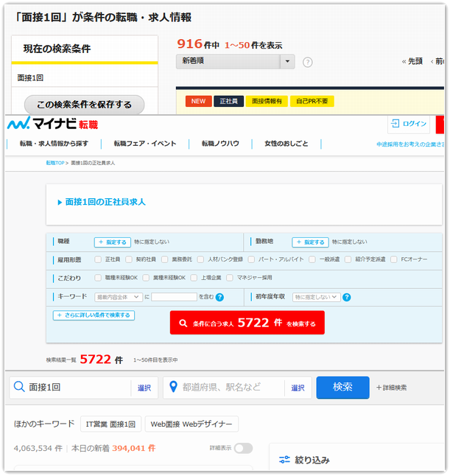Click the map pin icon in location field

pyautogui.click(x=173, y=388)
